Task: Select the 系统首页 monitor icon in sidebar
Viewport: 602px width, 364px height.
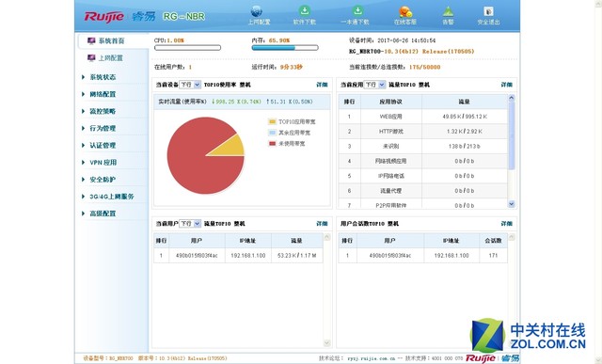Action: [x=91, y=40]
